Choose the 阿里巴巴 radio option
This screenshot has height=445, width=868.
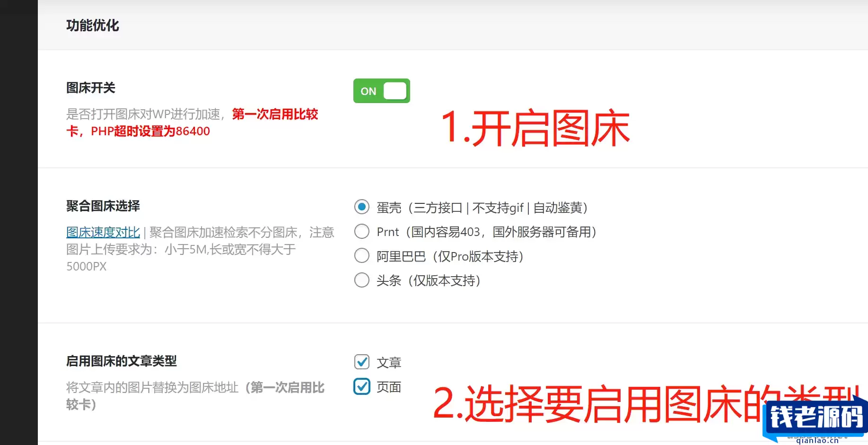[x=362, y=256]
